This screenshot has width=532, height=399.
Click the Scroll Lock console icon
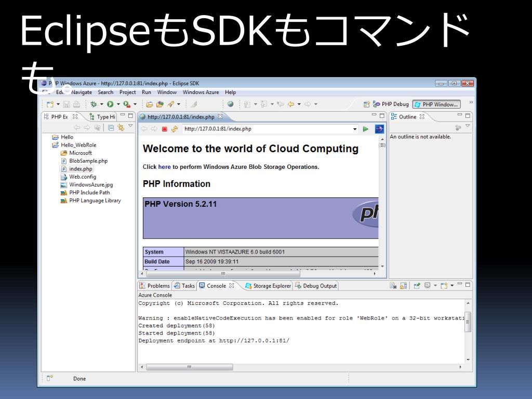click(x=403, y=286)
